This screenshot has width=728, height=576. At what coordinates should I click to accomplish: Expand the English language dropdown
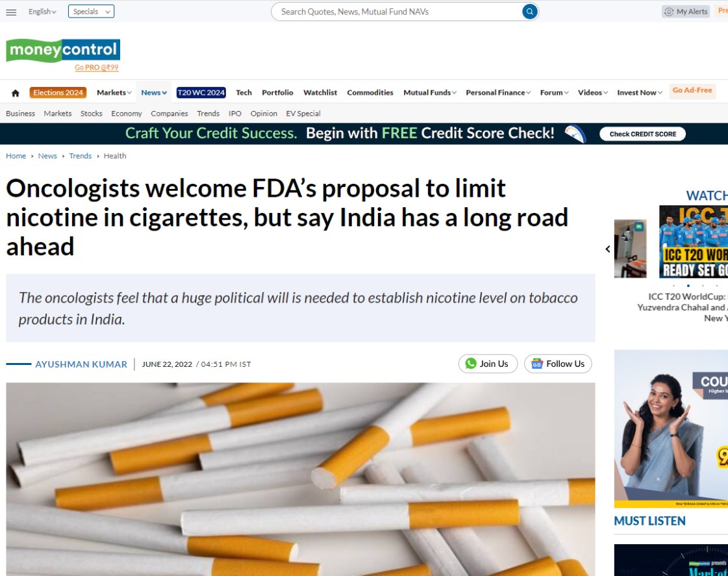42,12
